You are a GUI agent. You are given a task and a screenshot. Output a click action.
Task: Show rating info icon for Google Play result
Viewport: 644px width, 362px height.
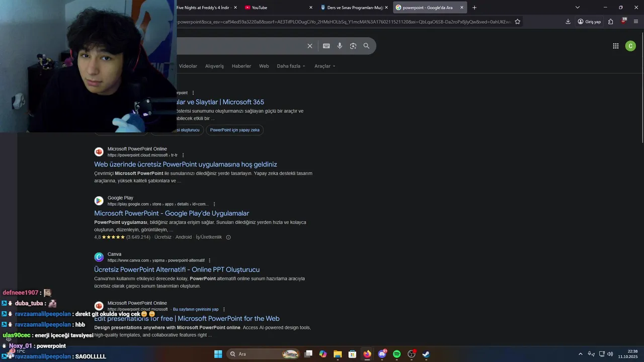[x=228, y=237]
